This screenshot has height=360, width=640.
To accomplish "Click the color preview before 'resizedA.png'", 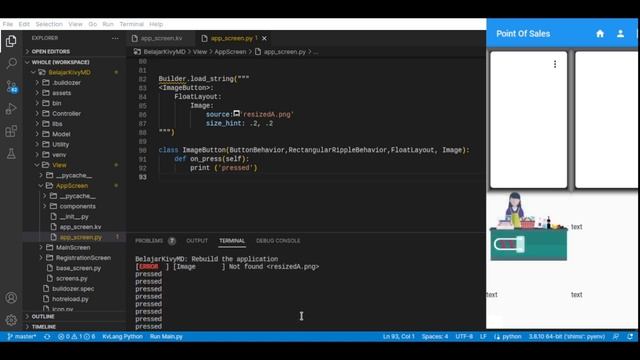I will click(x=237, y=113).
